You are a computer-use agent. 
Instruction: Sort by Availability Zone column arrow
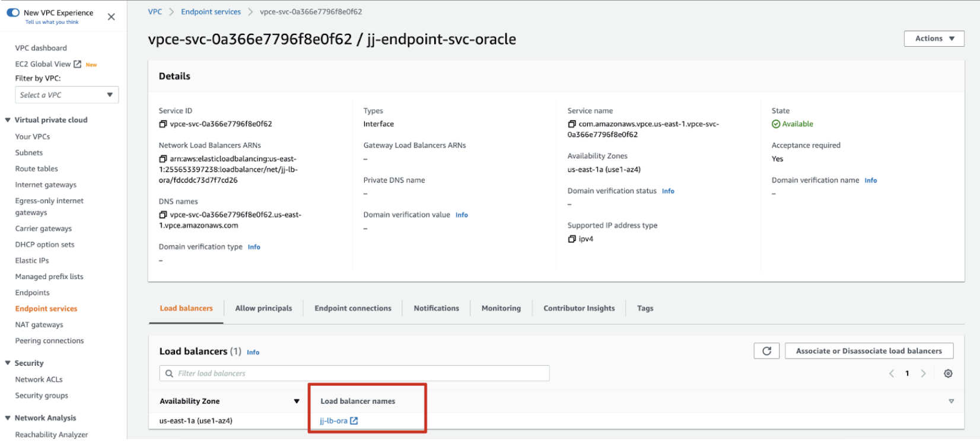297,401
